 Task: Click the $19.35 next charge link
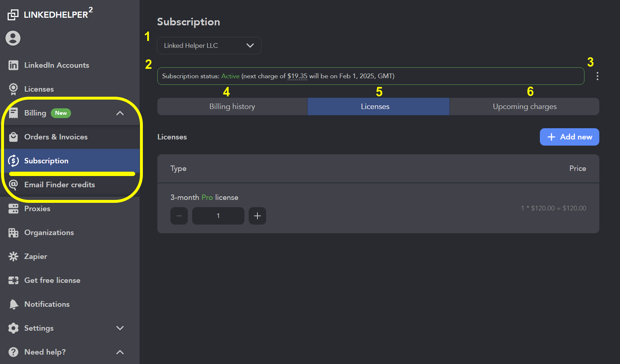pyautogui.click(x=297, y=76)
